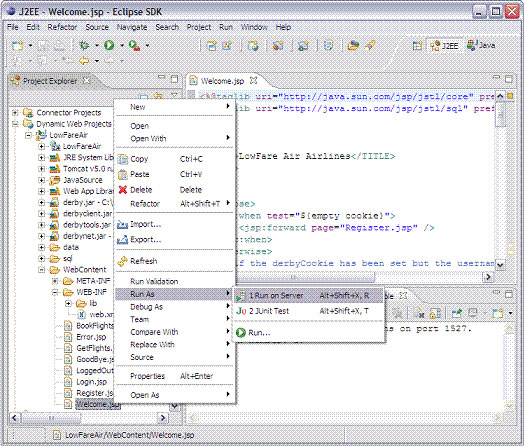Click the Refresh icon in context menu
The image size is (524, 446).
pyautogui.click(x=123, y=261)
